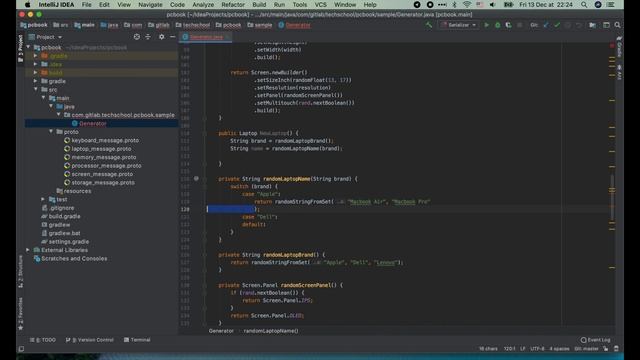Click line number 120 in the gutter
This screenshot has height=360, width=640.
pos(185,209)
